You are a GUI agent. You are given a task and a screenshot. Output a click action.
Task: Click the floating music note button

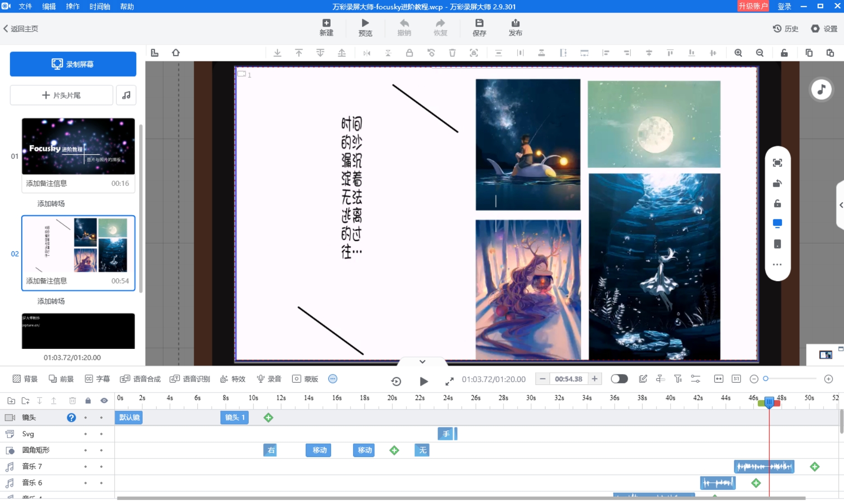coord(821,89)
